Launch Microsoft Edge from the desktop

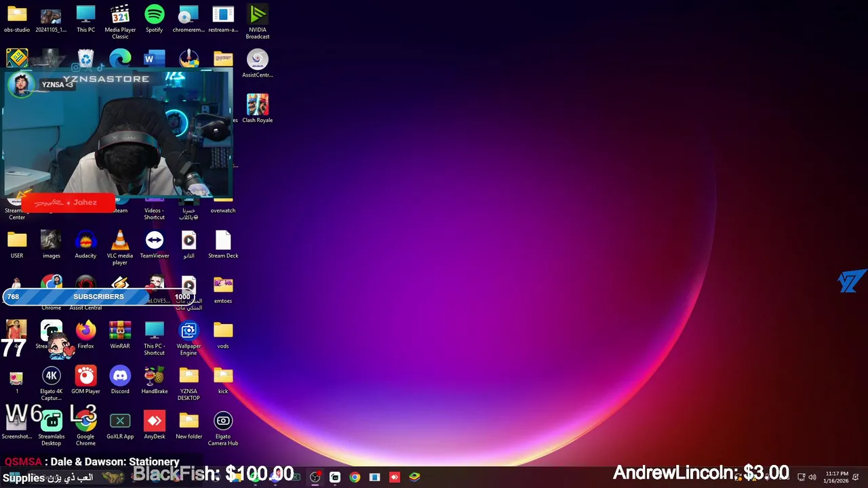(x=120, y=59)
